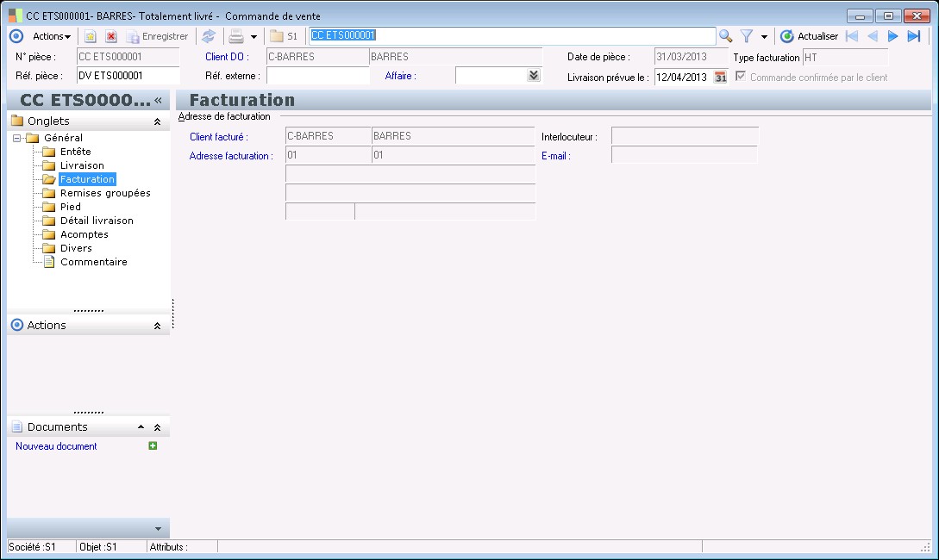Viewport: 939px width, 560px height.
Task: Toggle Commande confirmée par le client checkbox
Action: click(x=741, y=77)
